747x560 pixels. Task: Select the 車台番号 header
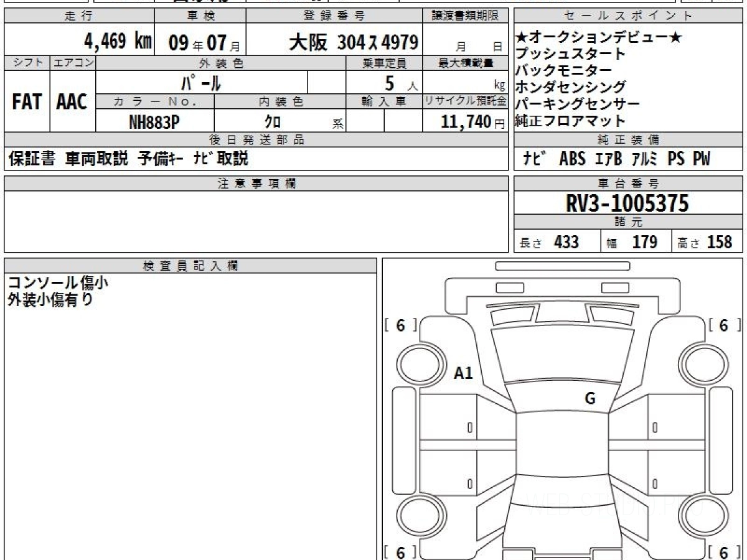629,184
